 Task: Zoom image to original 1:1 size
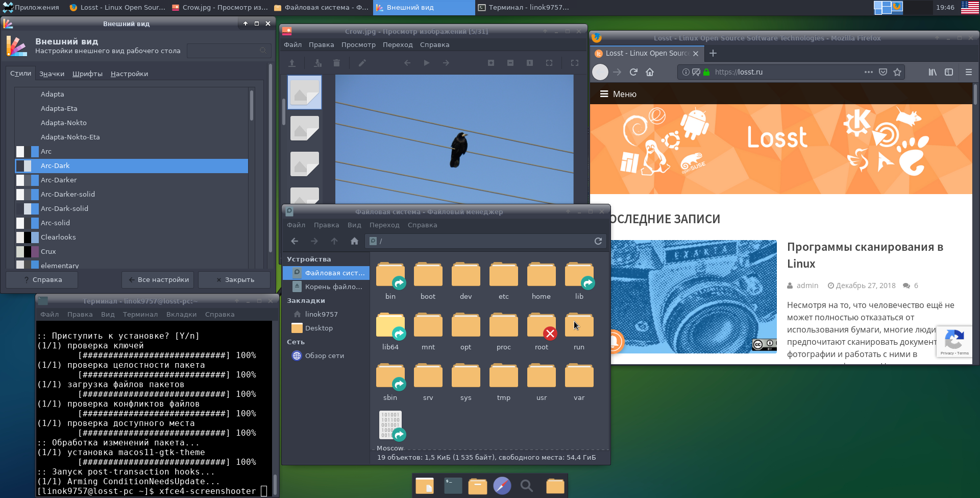(529, 63)
